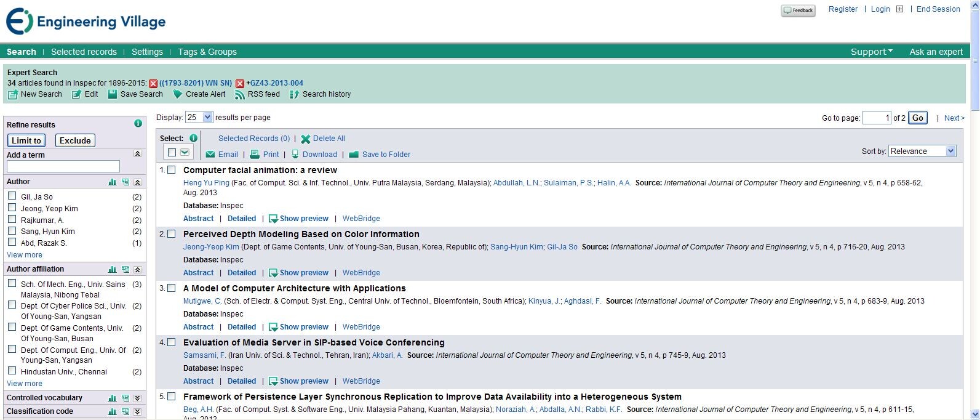The width and height of the screenshot is (980, 420).
Task: Click the Go page button
Action: coord(918,118)
